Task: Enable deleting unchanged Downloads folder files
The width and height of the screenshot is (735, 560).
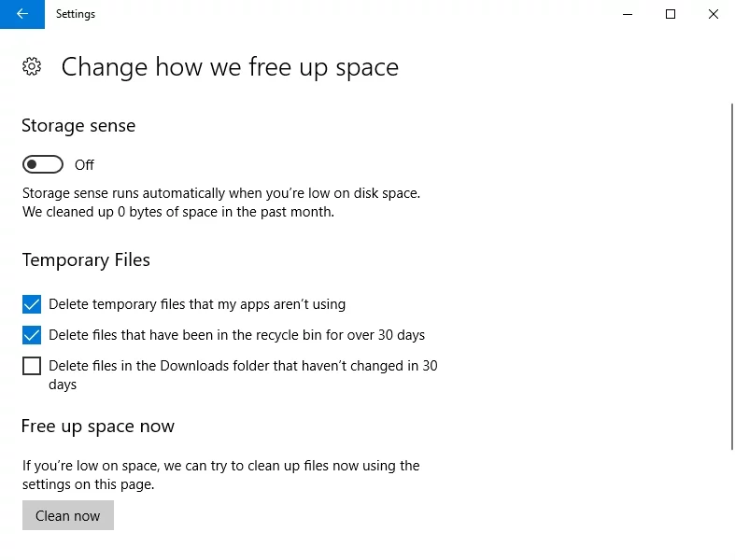Action: coord(32,366)
